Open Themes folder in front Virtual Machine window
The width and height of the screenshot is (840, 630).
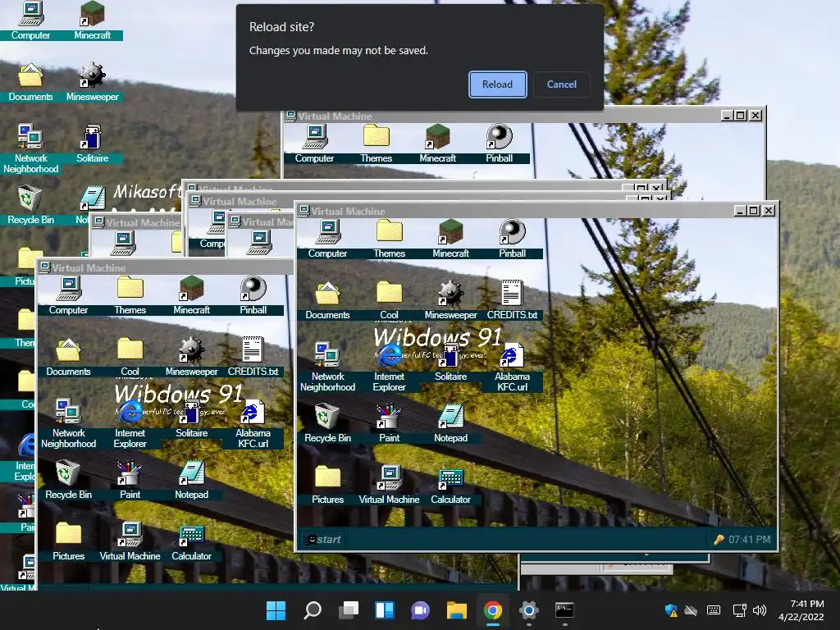coord(389,239)
